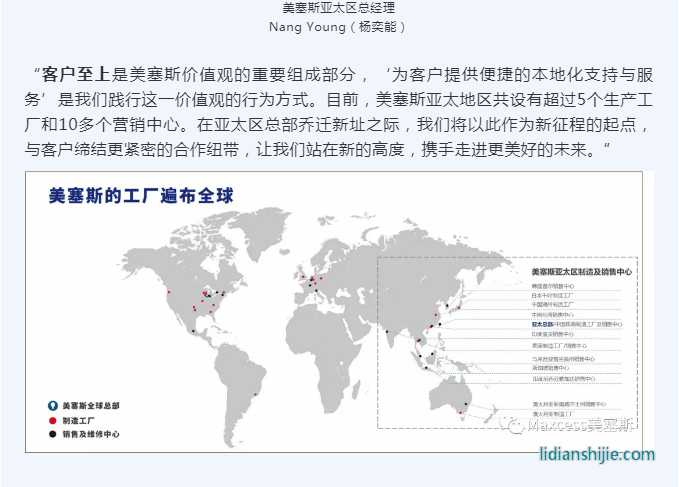Viewport: 679px width, 487px height.
Task: Click the legend label 制造工厂
Action: point(78,420)
